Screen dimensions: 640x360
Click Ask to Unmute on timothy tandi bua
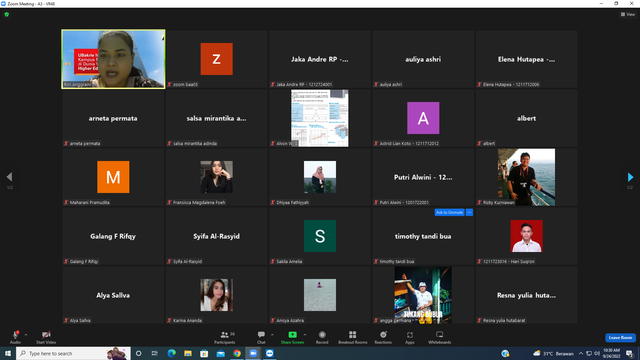pyautogui.click(x=449, y=212)
